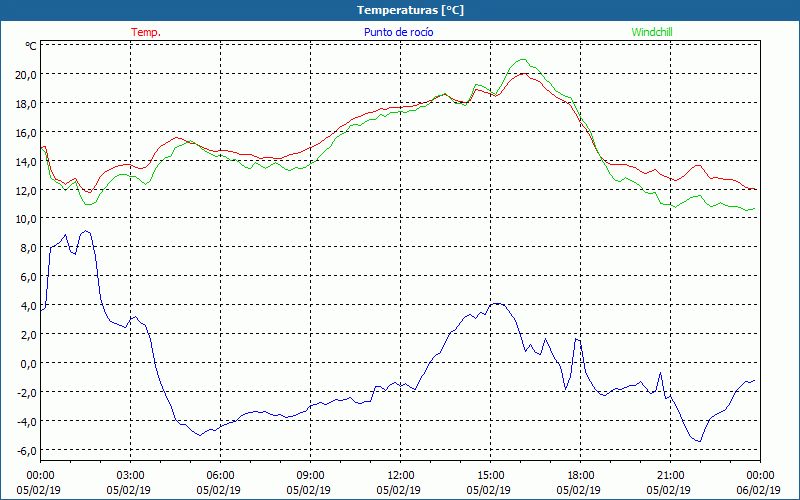
Task: Click the °C unit label on the axis
Action: [31, 46]
